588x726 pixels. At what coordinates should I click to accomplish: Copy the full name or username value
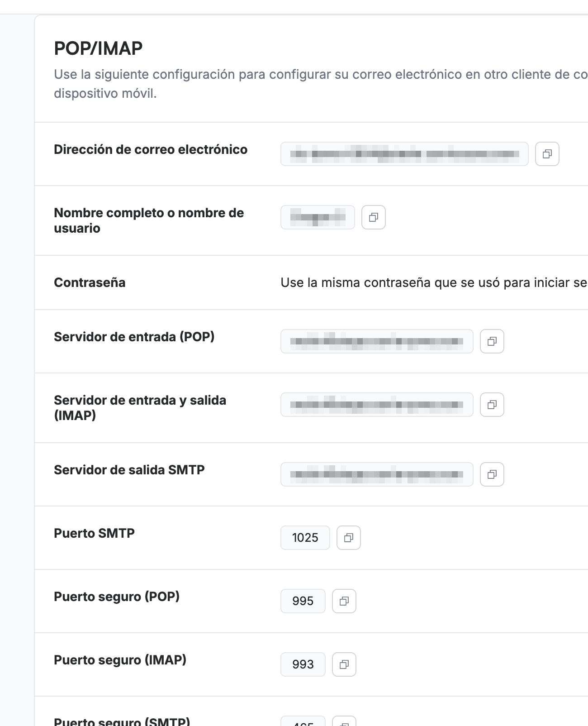[374, 217]
